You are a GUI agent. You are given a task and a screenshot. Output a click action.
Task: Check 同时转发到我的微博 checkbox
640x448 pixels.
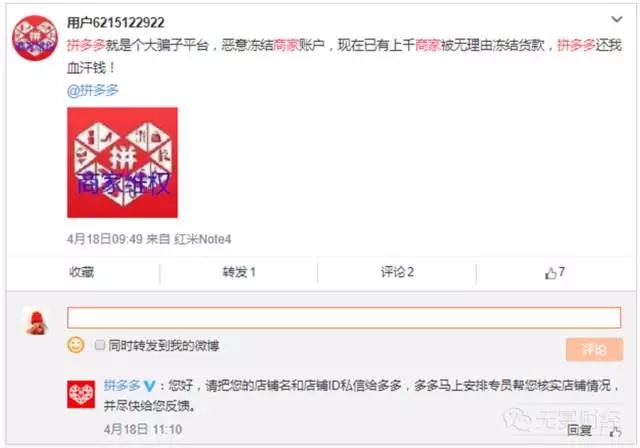pos(100,346)
